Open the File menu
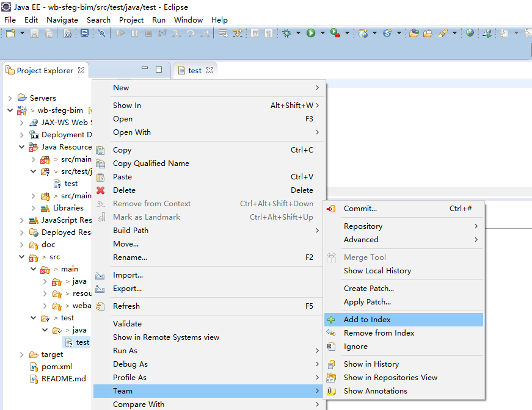Image resolution: width=532 pixels, height=410 pixels. (10, 20)
